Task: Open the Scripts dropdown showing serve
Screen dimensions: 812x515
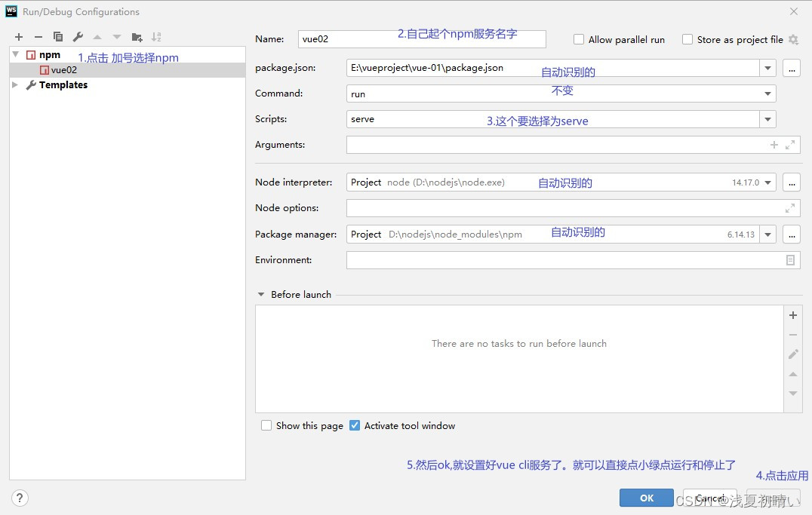Action: [x=768, y=119]
